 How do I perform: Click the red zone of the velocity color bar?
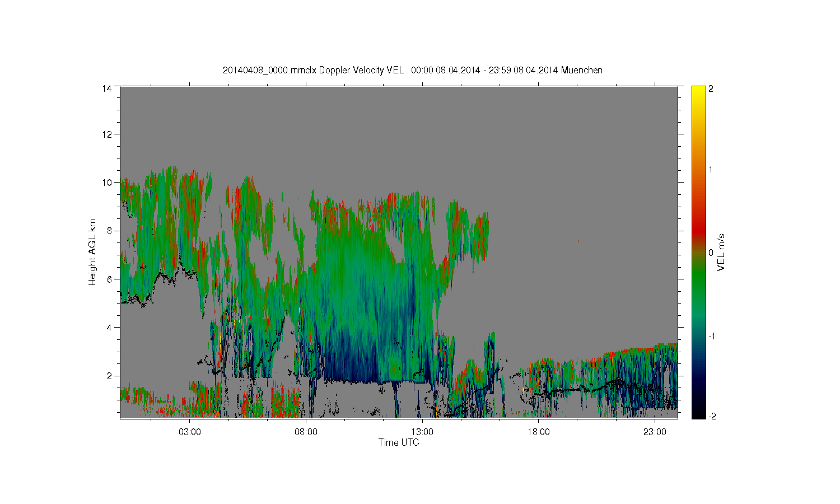(698, 224)
